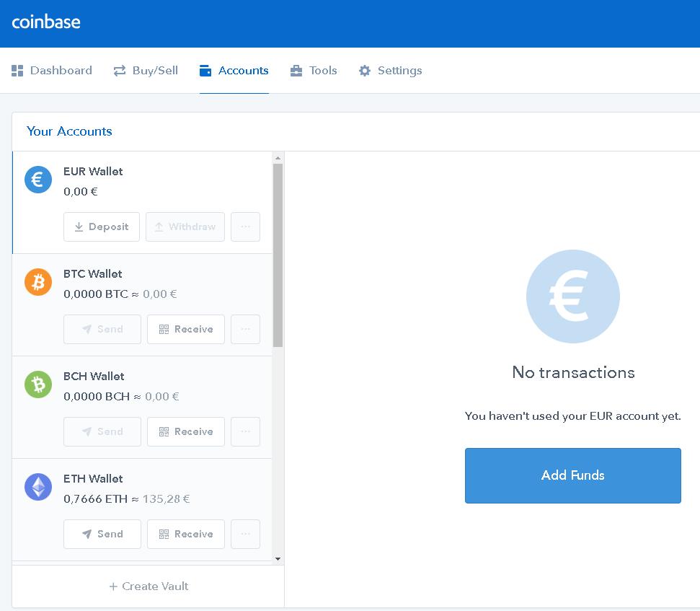This screenshot has height=611, width=700.
Task: Click the Create Vault button
Action: pyautogui.click(x=148, y=586)
